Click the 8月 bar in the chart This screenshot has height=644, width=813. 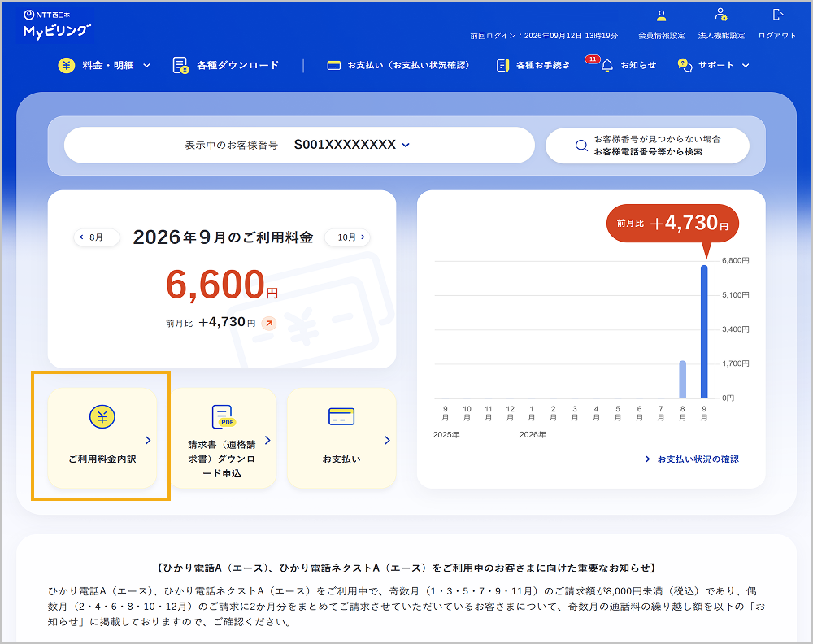pyautogui.click(x=682, y=380)
